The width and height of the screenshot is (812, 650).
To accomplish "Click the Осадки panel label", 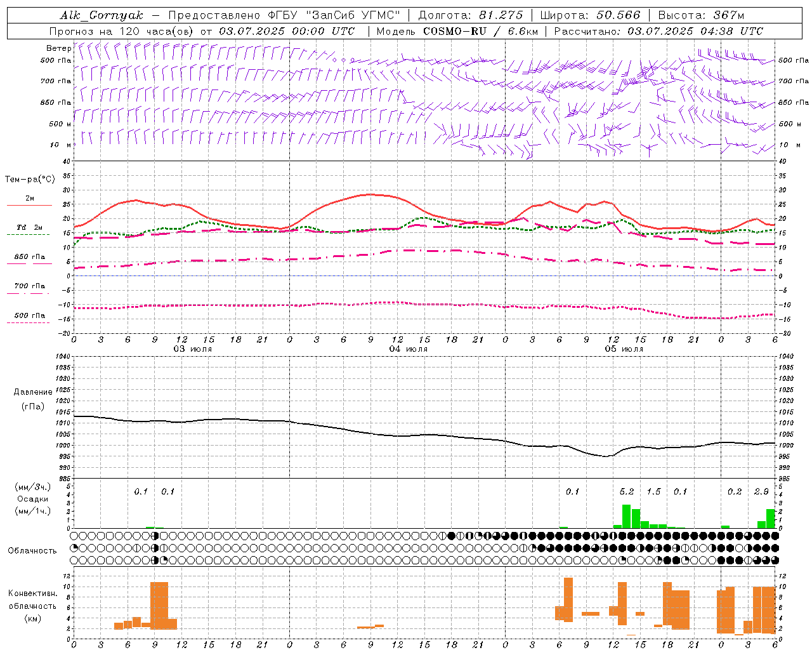I will click(x=32, y=499).
